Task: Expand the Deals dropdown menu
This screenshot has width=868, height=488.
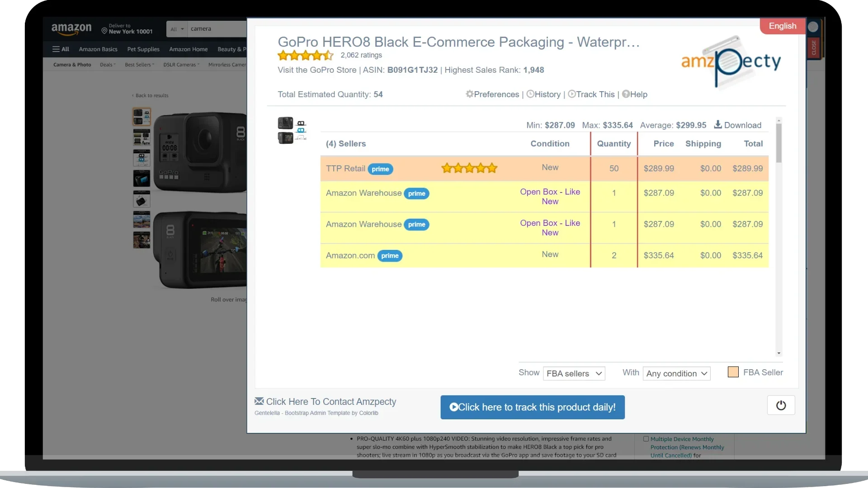Action: point(108,65)
